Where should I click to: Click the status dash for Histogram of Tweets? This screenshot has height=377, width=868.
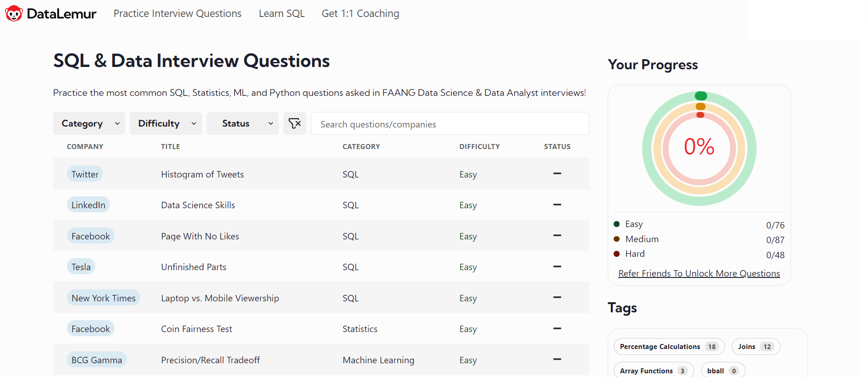[x=557, y=173]
